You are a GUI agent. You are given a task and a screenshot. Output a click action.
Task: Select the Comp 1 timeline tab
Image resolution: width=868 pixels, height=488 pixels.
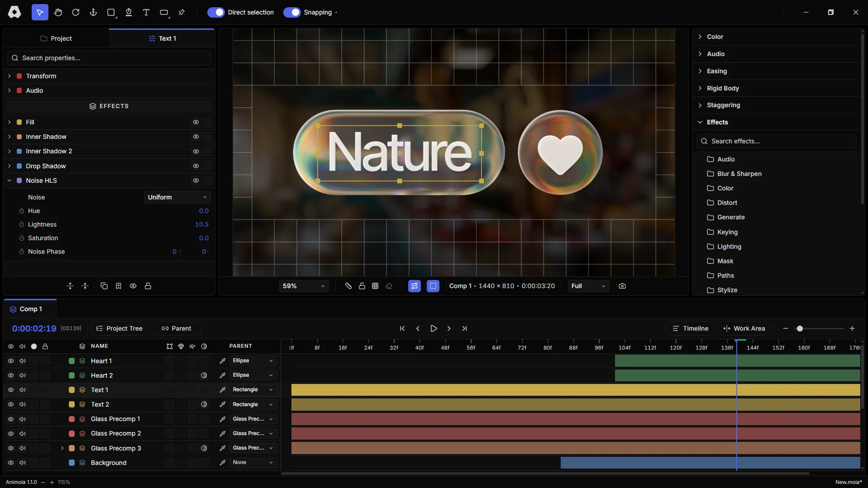click(30, 309)
